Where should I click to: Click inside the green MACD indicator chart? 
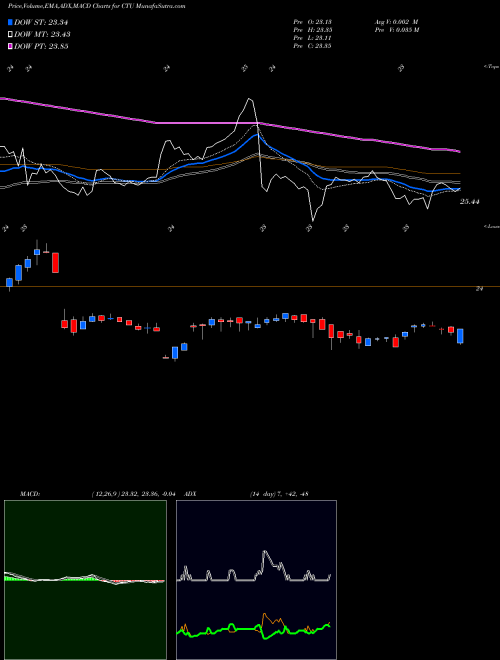point(85,580)
